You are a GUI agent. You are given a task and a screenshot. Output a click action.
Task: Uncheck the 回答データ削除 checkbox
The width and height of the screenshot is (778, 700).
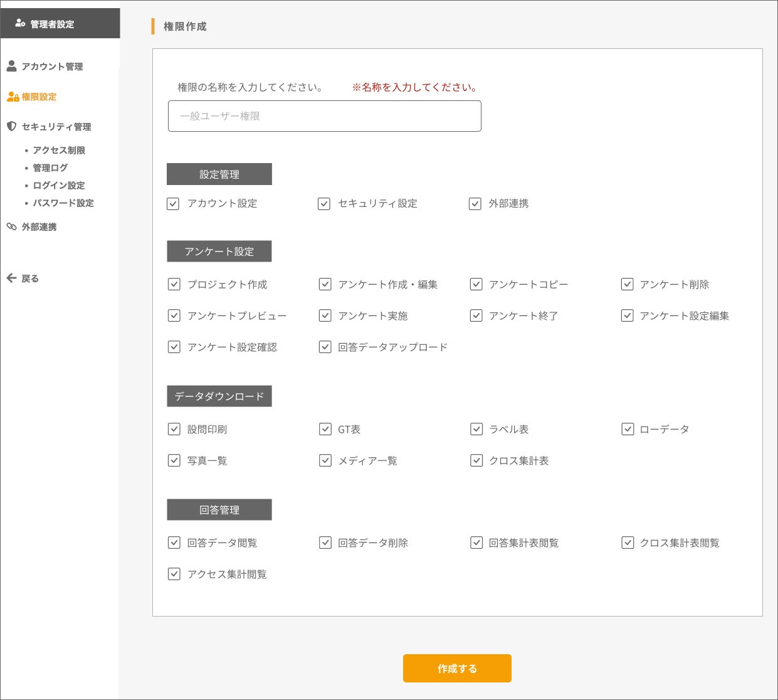325,543
